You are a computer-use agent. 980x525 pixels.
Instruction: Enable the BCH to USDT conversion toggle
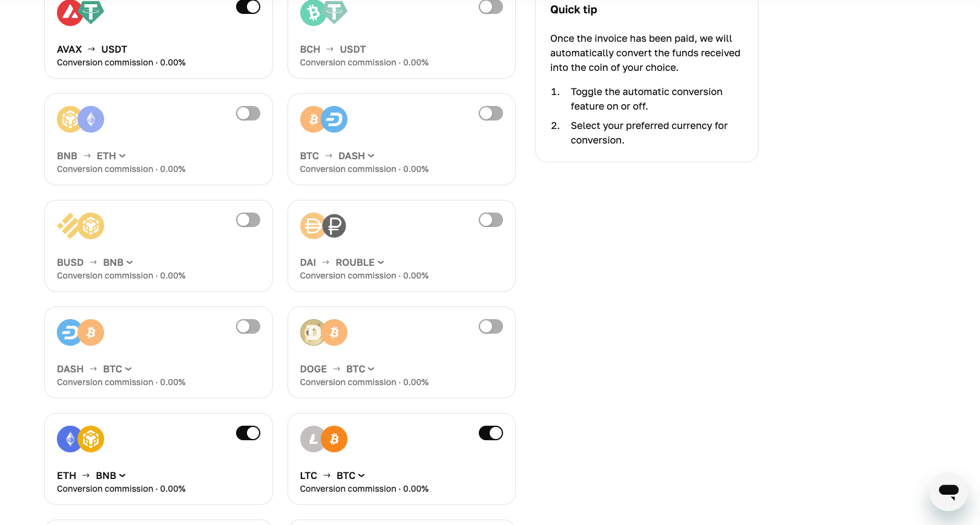click(491, 7)
